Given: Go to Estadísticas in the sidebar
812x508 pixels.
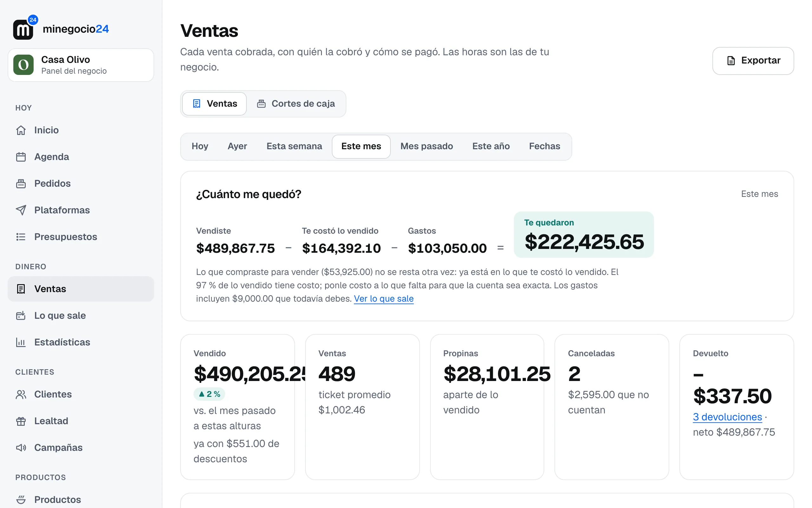Looking at the screenshot, I should [81, 342].
